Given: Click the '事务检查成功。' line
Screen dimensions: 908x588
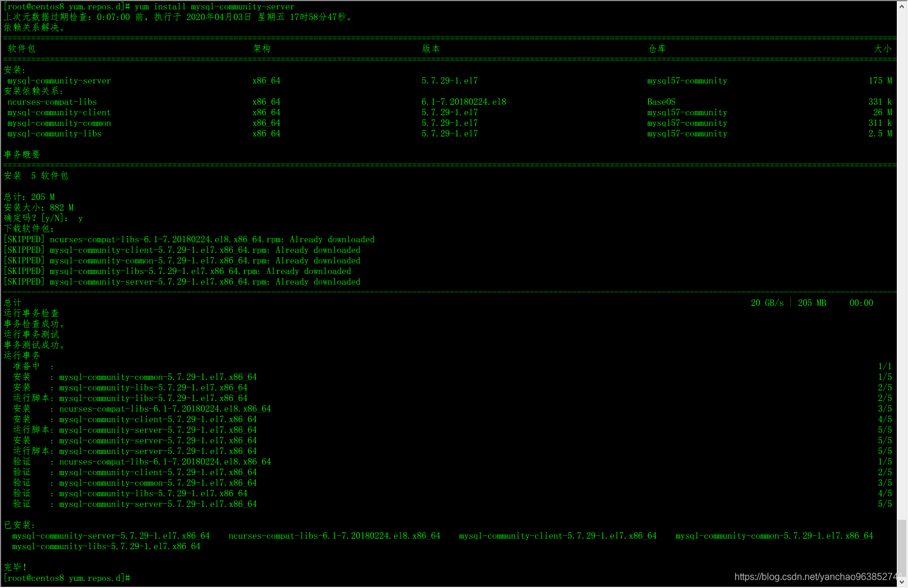Looking at the screenshot, I should (x=34, y=324).
